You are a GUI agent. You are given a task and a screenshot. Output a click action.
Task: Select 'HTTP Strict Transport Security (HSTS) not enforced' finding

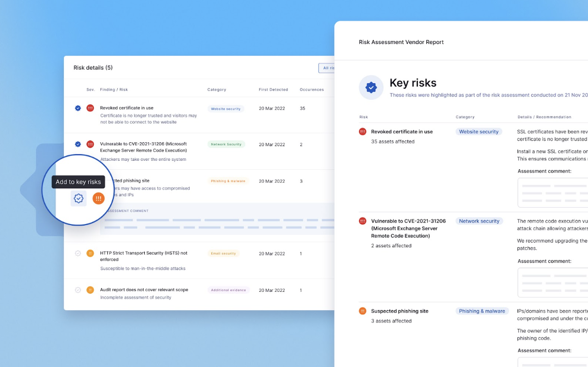pos(144,256)
